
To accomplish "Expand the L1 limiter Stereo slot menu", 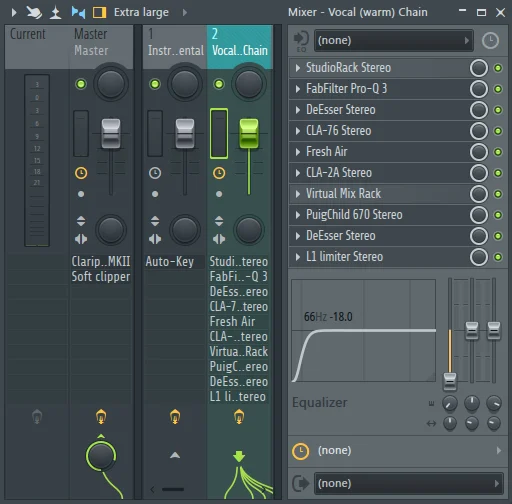I will pyautogui.click(x=298, y=257).
